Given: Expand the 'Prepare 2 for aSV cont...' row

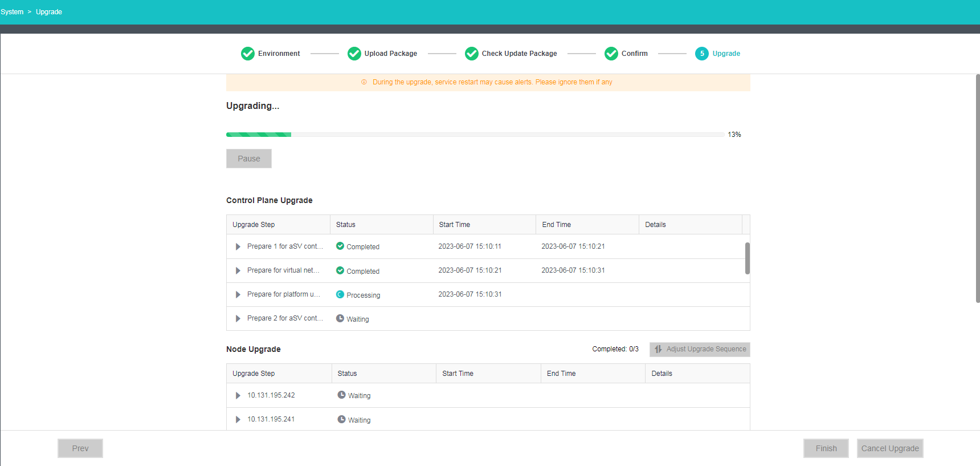Looking at the screenshot, I should (x=238, y=318).
